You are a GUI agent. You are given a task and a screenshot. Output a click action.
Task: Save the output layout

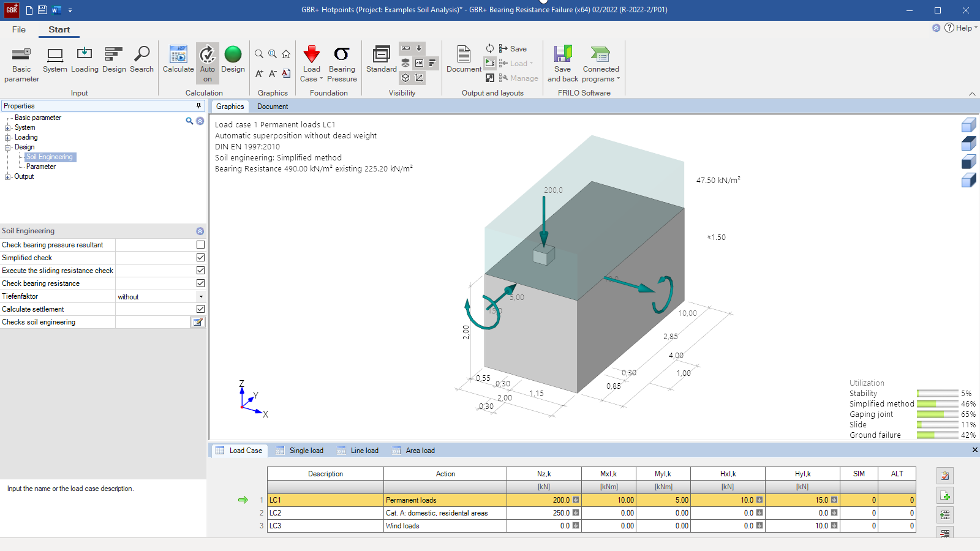[513, 48]
